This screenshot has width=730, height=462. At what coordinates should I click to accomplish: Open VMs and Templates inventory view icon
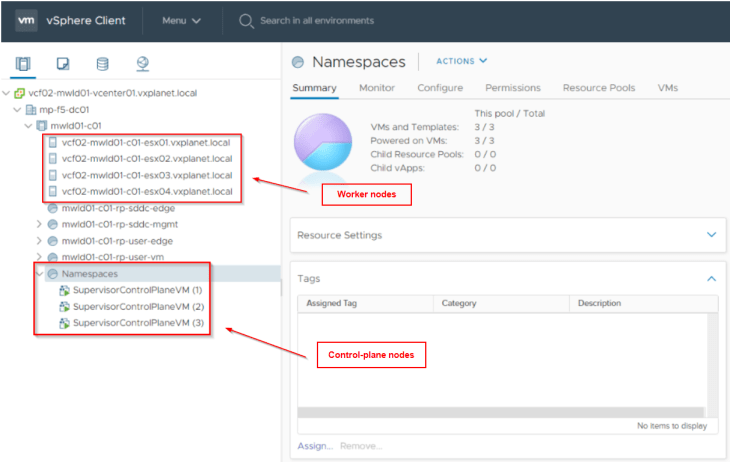pos(63,63)
